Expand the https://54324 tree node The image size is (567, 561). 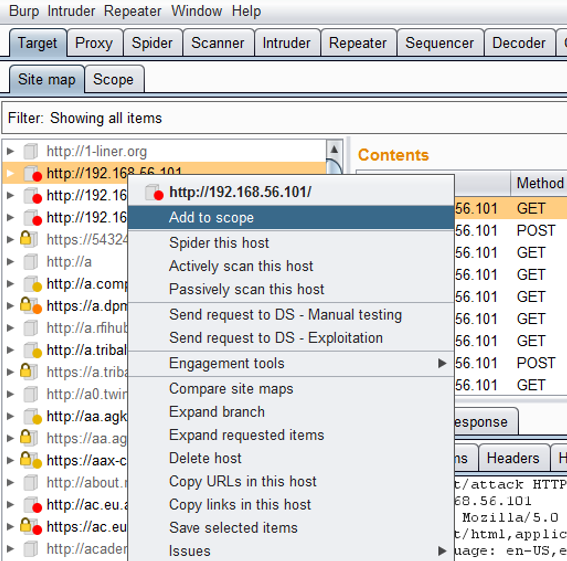point(10,239)
